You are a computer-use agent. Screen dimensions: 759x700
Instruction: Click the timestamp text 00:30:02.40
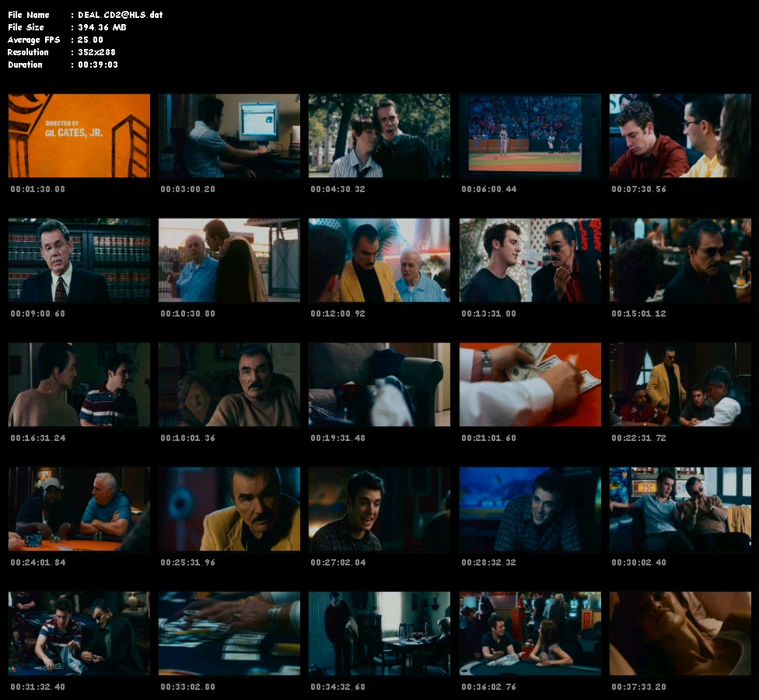(x=639, y=562)
